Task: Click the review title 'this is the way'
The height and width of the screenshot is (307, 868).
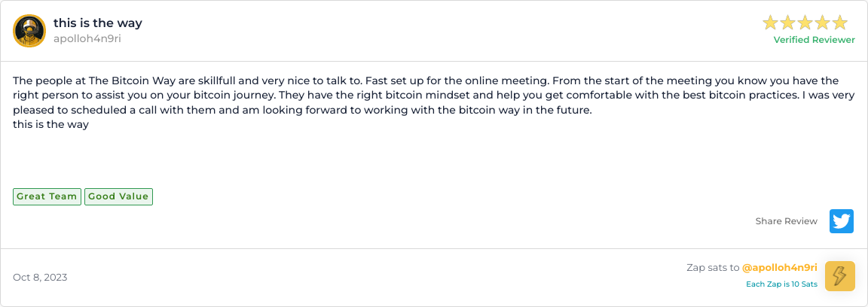Action: (98, 23)
